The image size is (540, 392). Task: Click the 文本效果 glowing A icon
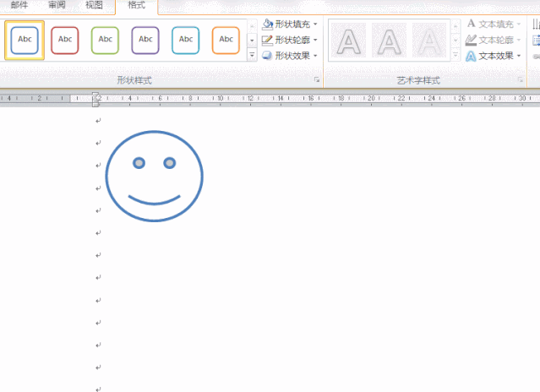click(471, 56)
